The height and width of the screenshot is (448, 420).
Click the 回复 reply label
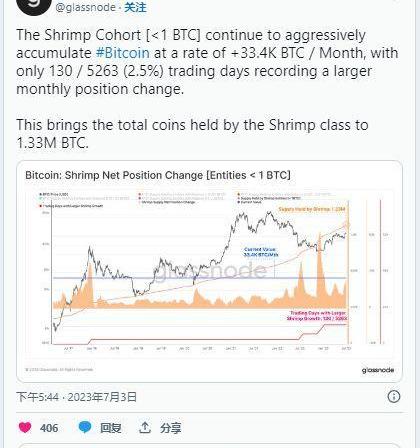click(x=111, y=428)
